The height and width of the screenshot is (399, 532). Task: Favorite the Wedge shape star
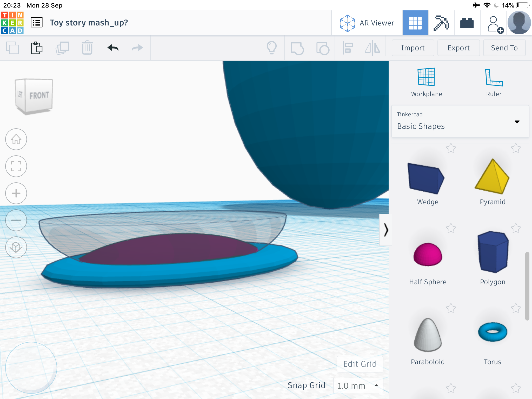pos(451,149)
